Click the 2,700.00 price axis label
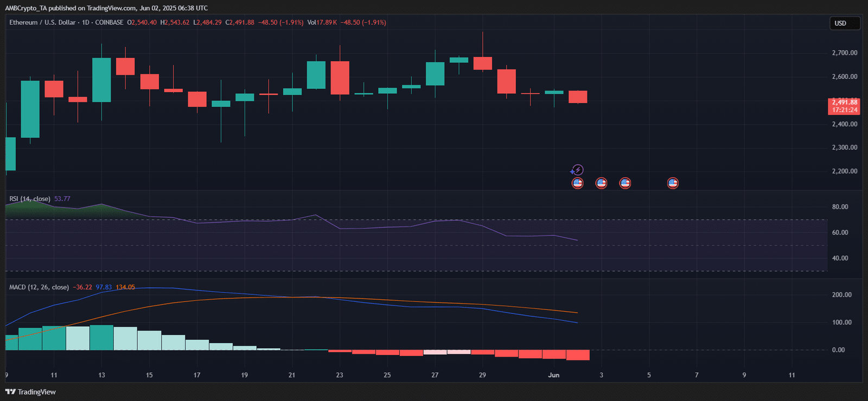Screen dimensions: 868x401 pyautogui.click(x=845, y=53)
